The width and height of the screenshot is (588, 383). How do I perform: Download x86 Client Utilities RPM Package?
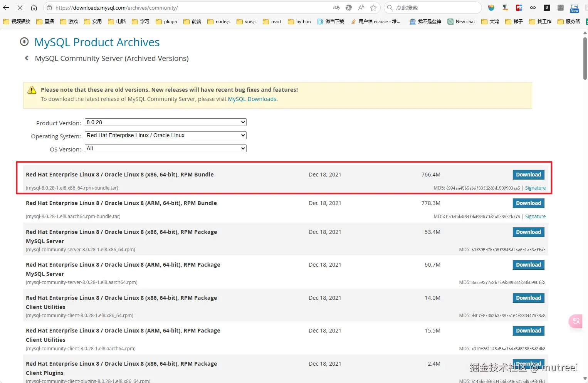[528, 298]
